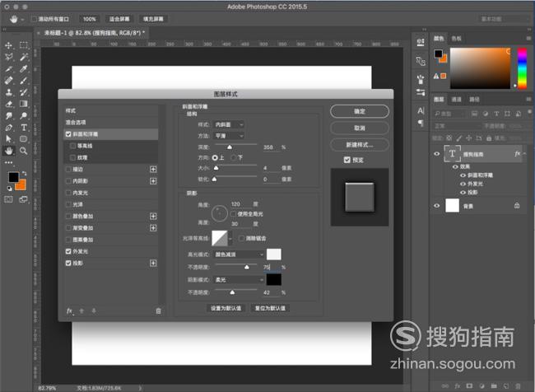Select the Eraser tool

tap(9, 104)
